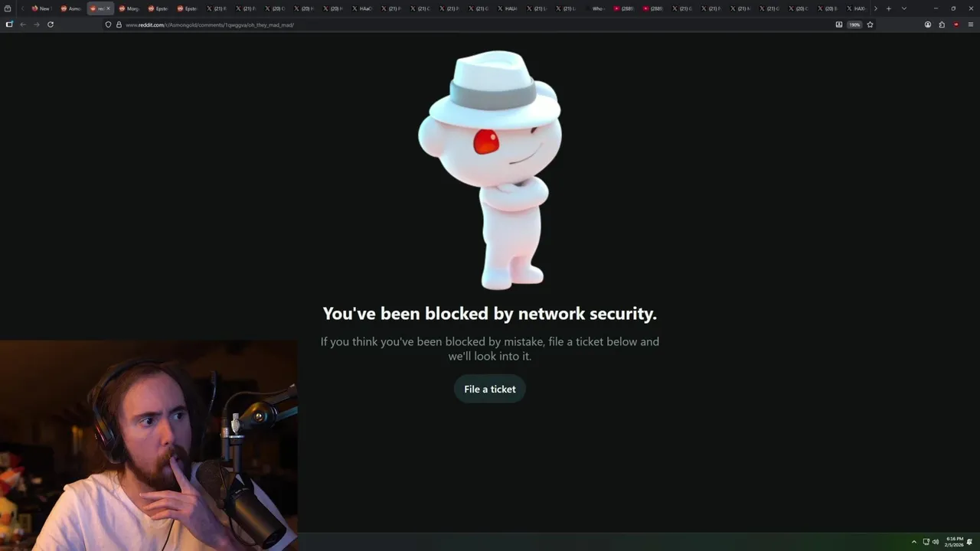Switch to the "Morg" Reddit tab
This screenshot has width=980, height=551.
(129, 8)
